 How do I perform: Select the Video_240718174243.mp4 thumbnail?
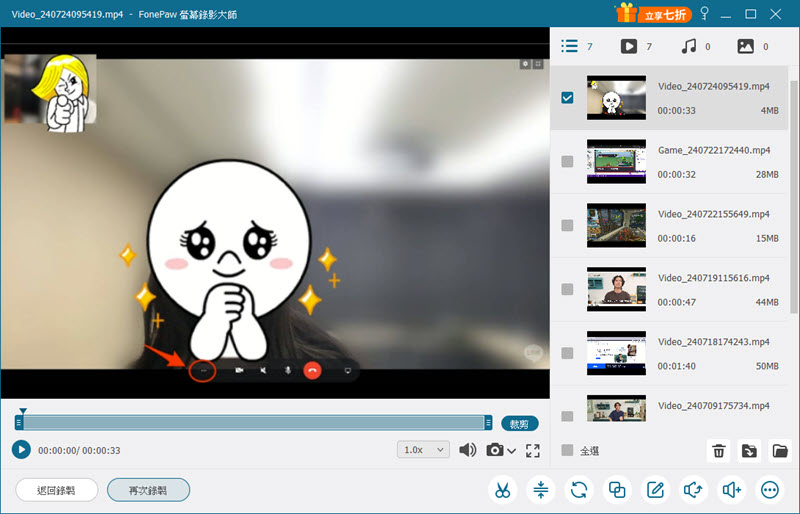[x=616, y=353]
